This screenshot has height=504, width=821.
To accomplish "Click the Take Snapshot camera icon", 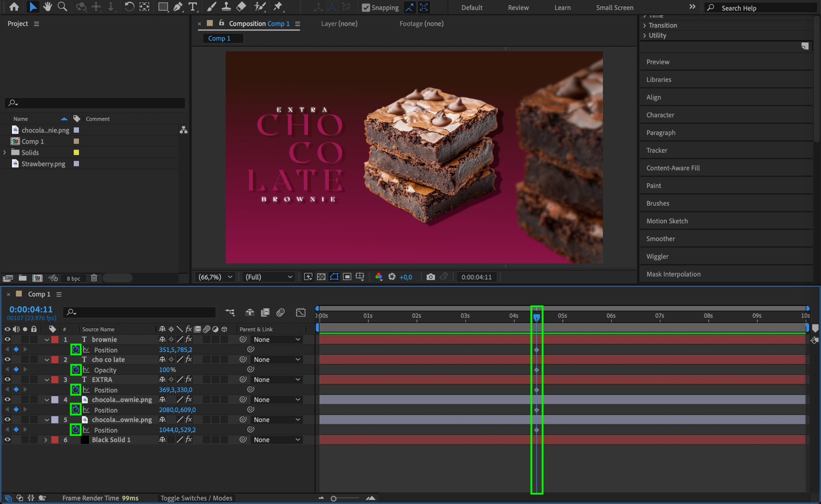I will (431, 277).
